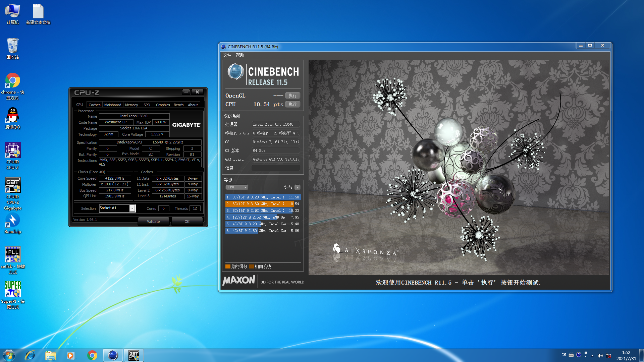This screenshot has height=362, width=644.
Task: Click the GFX Board GeForce GTX 550 Ti field
Action: pyautogui.click(x=276, y=159)
